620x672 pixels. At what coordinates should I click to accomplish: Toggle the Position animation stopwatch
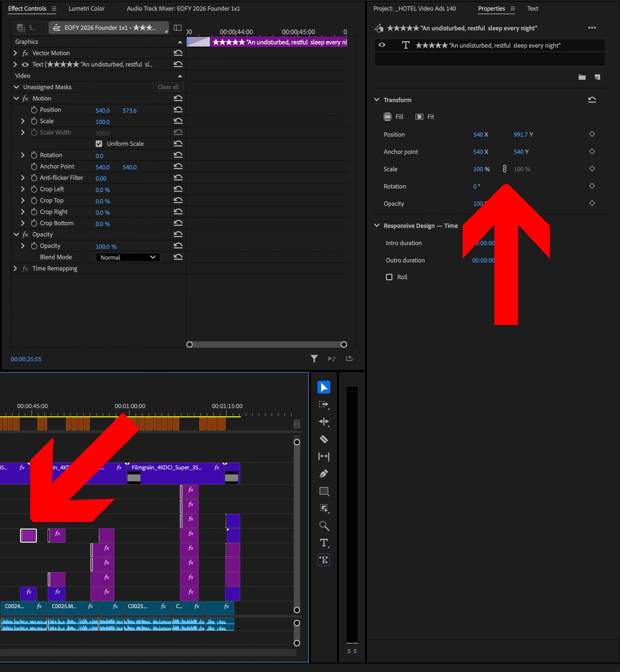click(x=34, y=110)
